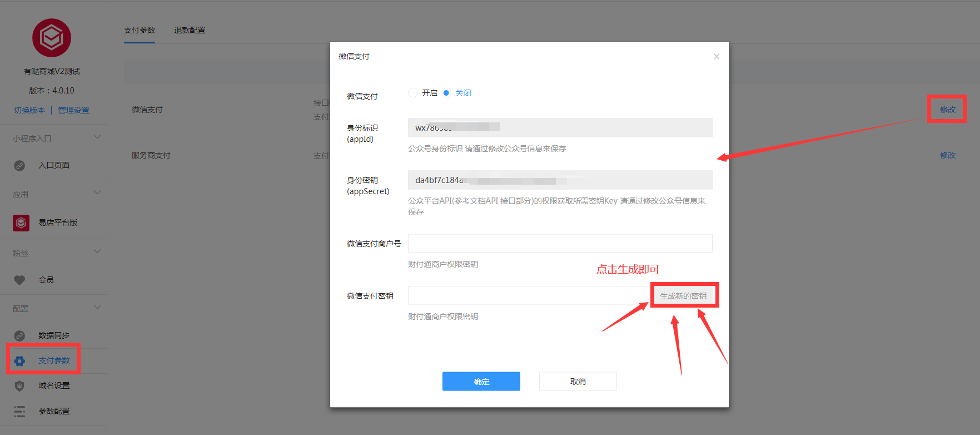Click the 微信支付 dialog title
This screenshot has width=980, height=435.
354,56
